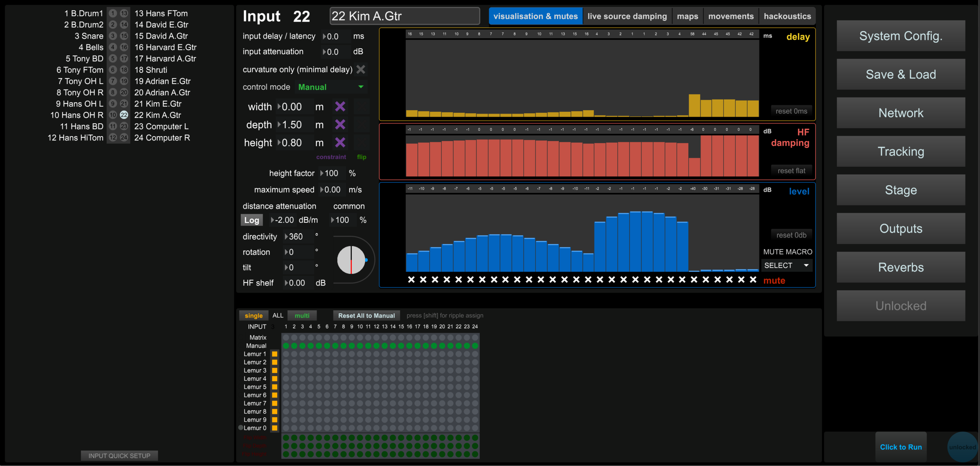Open the control mode Manual dropdown
Image resolution: width=980 pixels, height=466 pixels.
coord(331,87)
